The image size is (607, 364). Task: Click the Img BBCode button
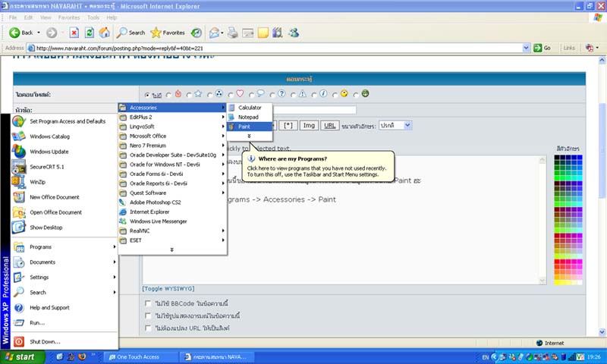click(309, 125)
